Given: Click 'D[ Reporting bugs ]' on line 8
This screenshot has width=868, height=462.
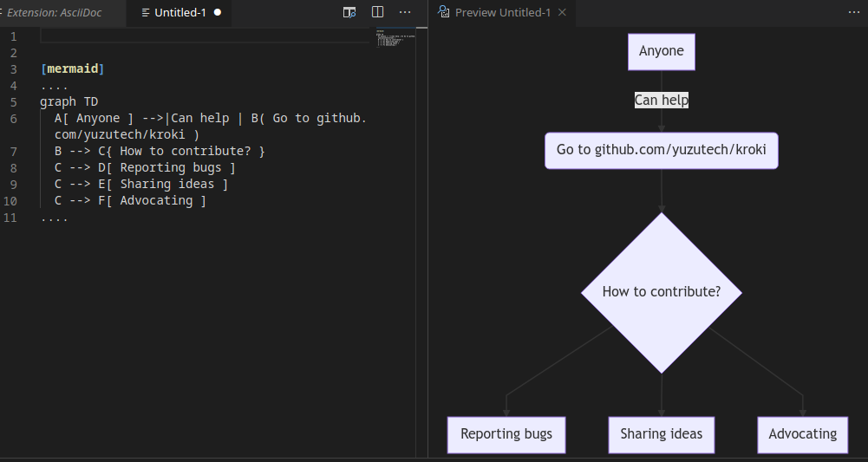Looking at the screenshot, I should tap(166, 167).
